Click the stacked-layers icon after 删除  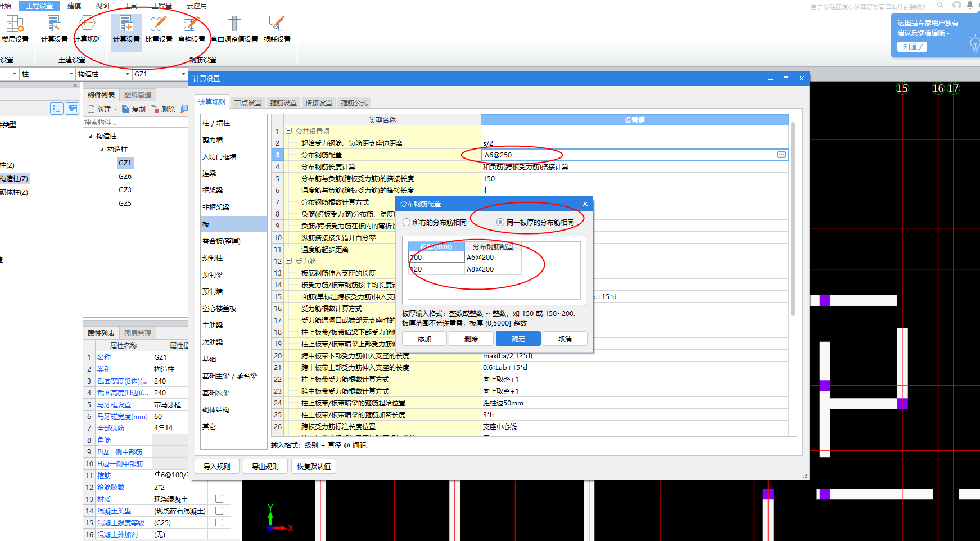click(x=183, y=109)
